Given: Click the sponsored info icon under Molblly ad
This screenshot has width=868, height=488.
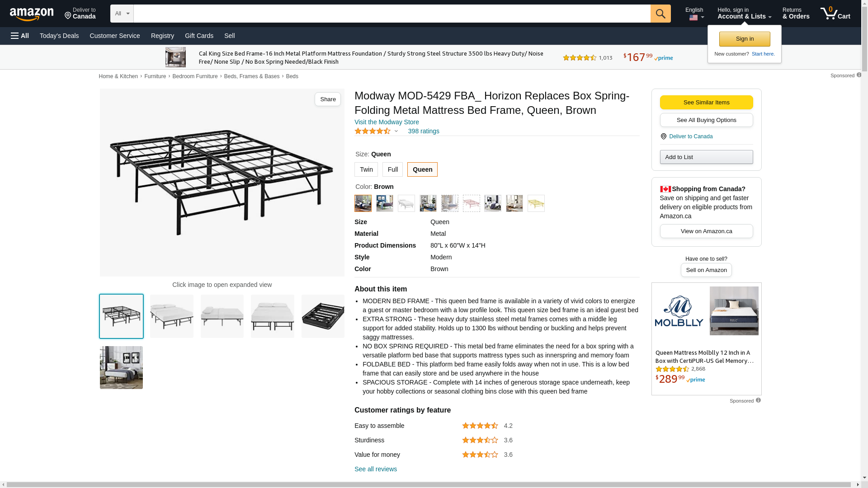Looking at the screenshot, I should click(x=758, y=400).
